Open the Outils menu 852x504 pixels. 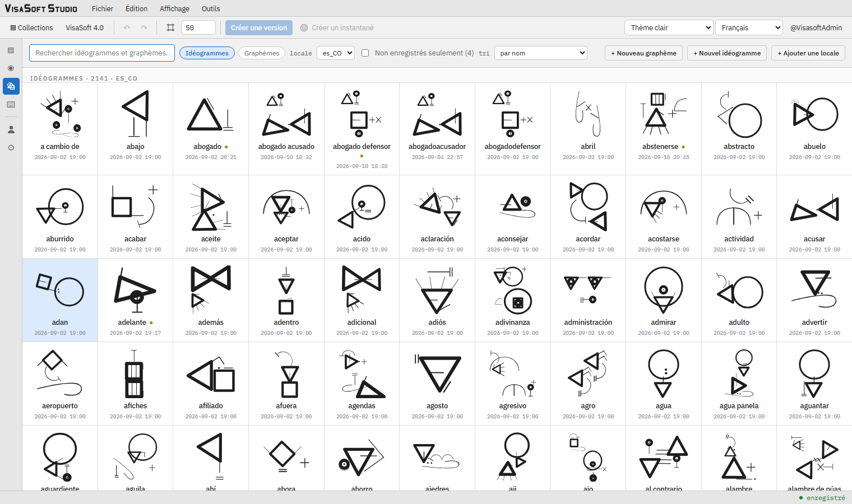tap(211, 8)
